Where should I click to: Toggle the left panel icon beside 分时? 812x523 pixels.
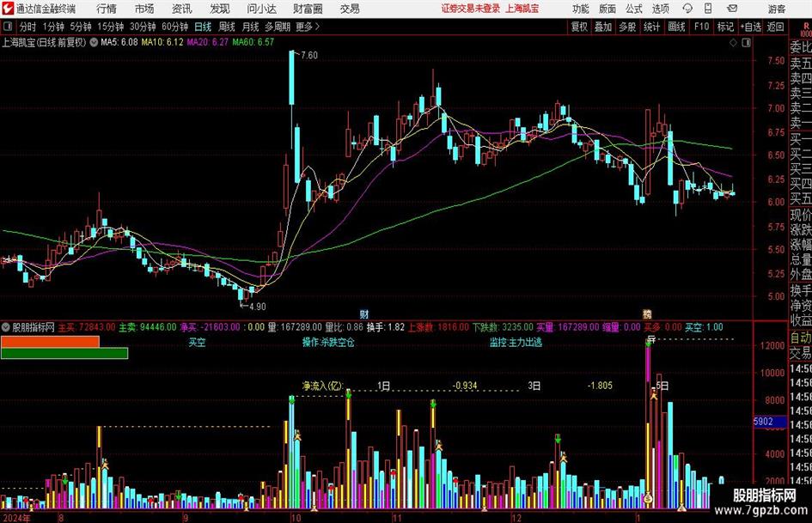(8, 27)
